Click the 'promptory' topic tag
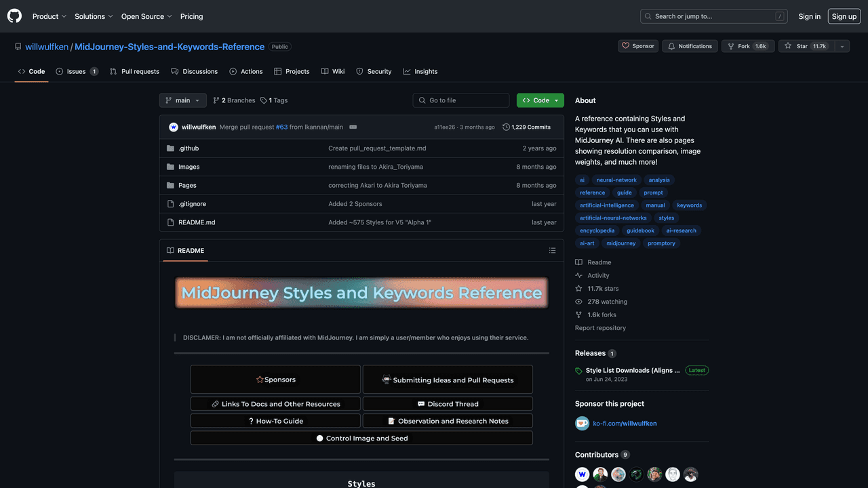868x488 pixels. click(x=661, y=243)
